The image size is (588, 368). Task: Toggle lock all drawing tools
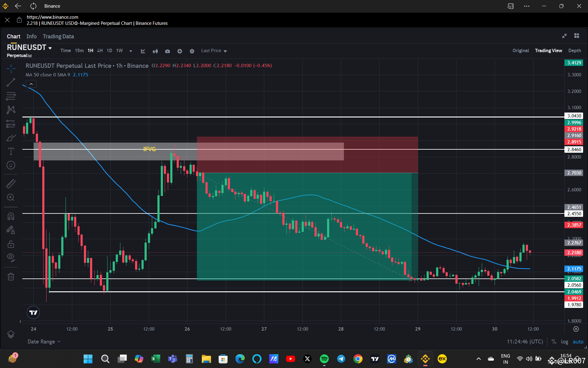coord(11,244)
